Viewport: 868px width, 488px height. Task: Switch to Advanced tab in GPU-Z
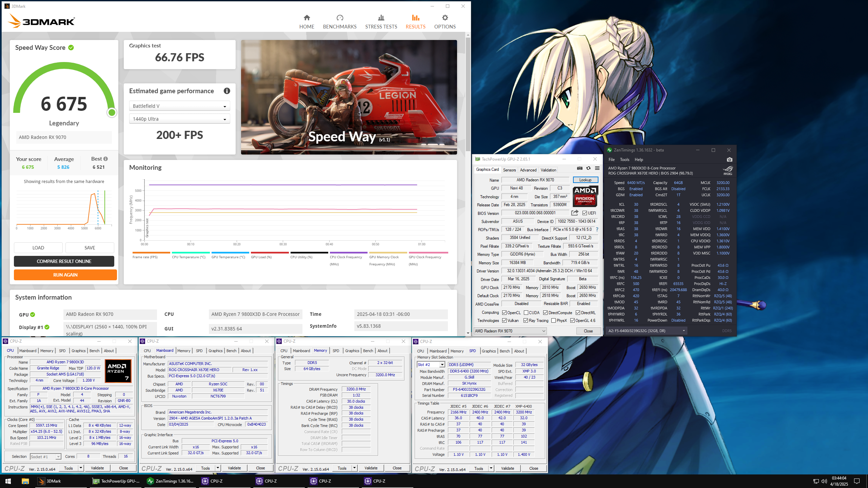(528, 170)
